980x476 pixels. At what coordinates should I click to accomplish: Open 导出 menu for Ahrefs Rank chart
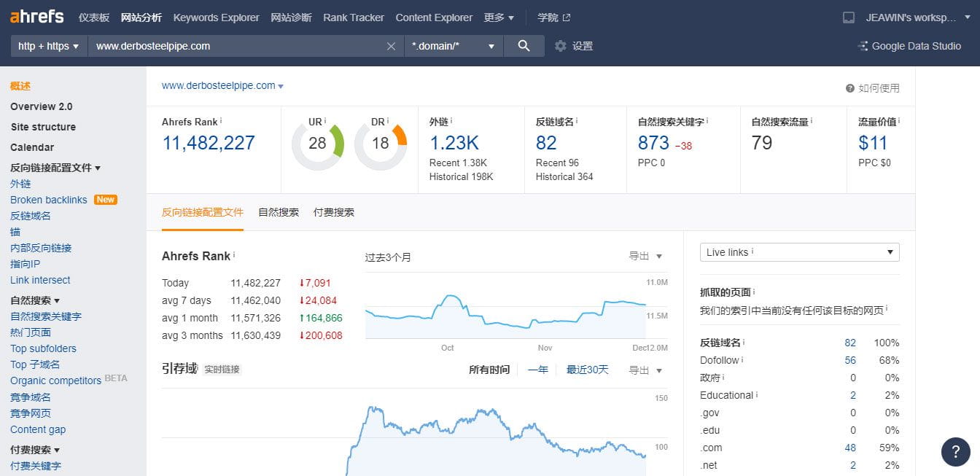click(645, 256)
